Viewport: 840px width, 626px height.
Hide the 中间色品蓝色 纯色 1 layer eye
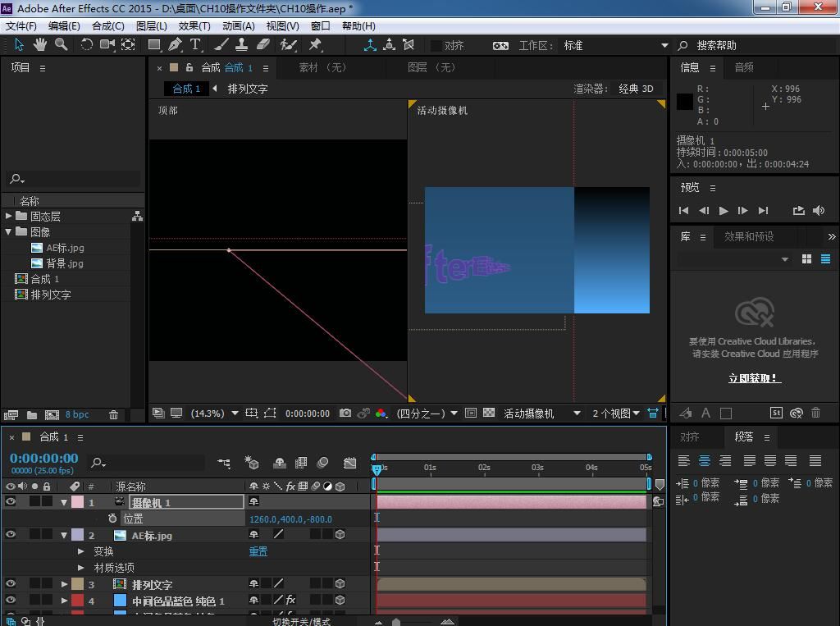pyautogui.click(x=10, y=601)
